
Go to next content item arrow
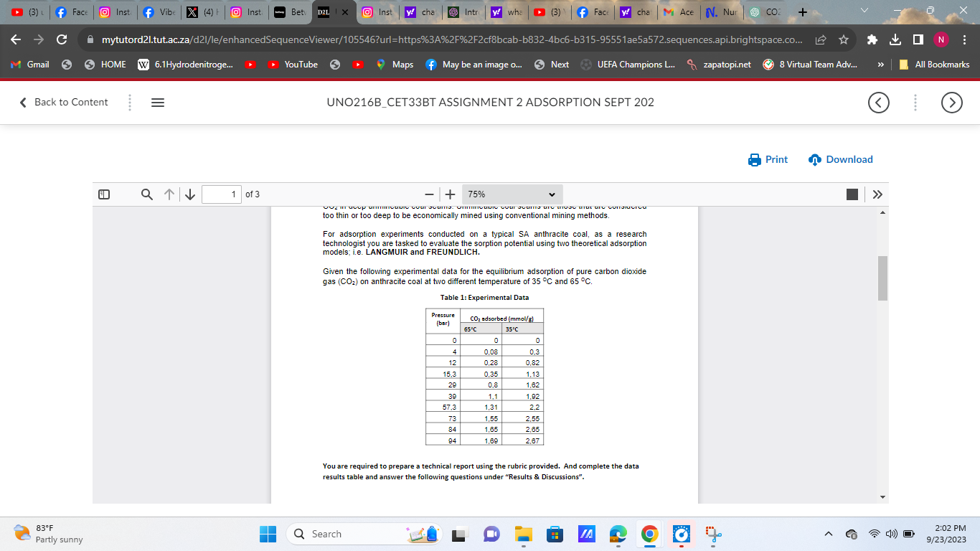pos(951,103)
